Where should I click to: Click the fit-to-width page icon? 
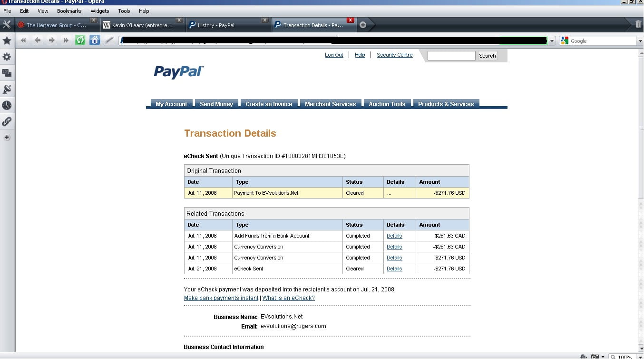(x=583, y=357)
